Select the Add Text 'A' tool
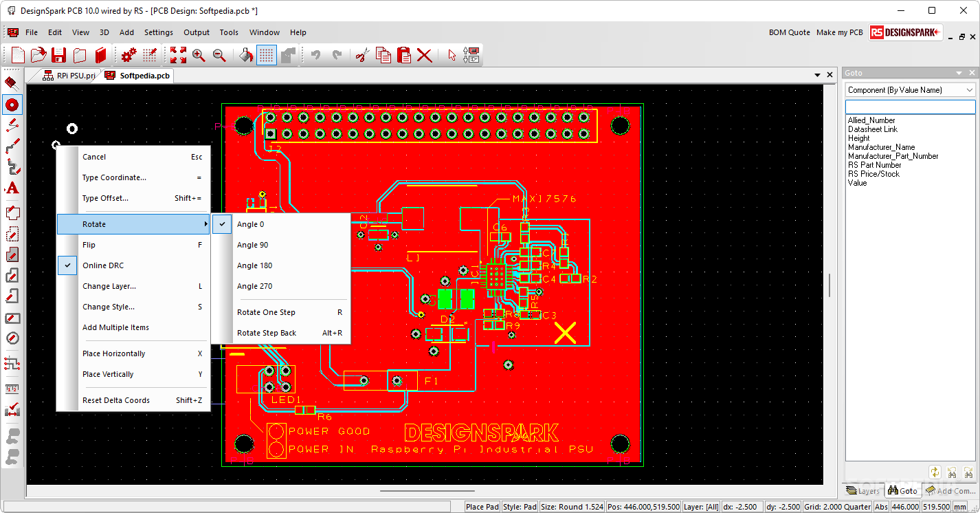This screenshot has width=980, height=513. click(12, 188)
